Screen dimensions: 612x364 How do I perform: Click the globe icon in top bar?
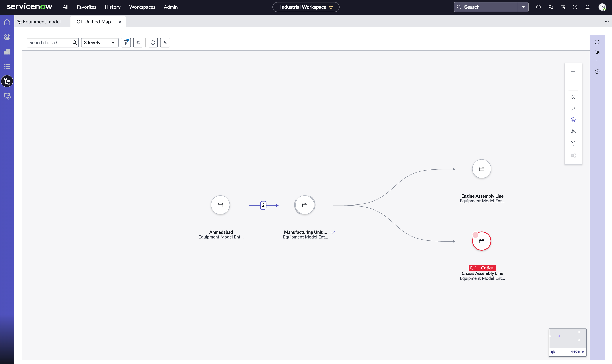coord(538,7)
